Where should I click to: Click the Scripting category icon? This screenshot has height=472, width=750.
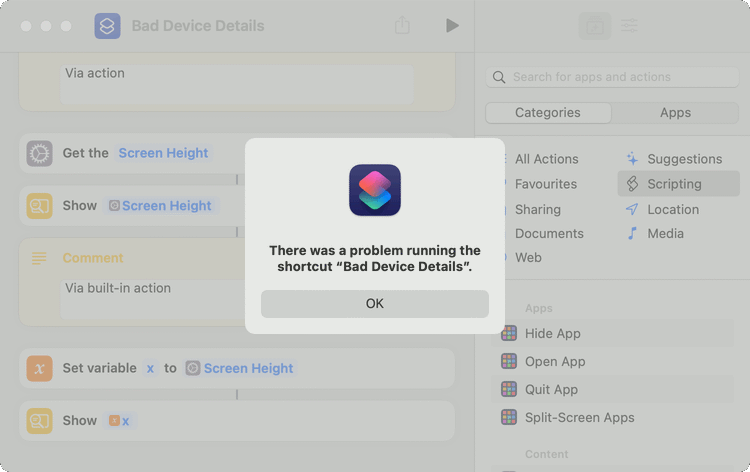coord(632,184)
